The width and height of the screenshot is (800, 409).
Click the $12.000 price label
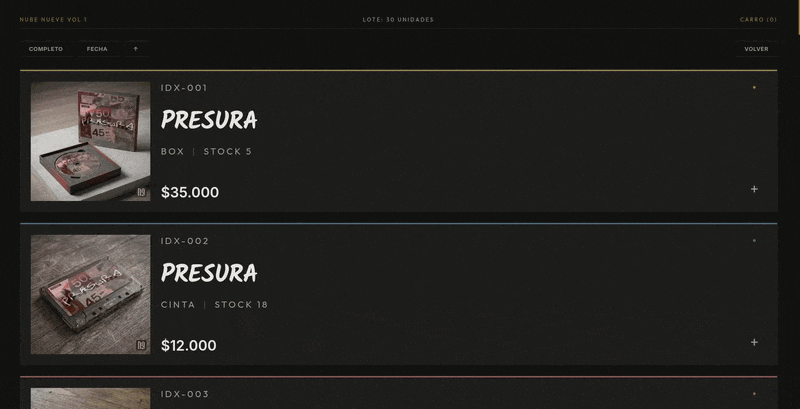[x=189, y=345]
